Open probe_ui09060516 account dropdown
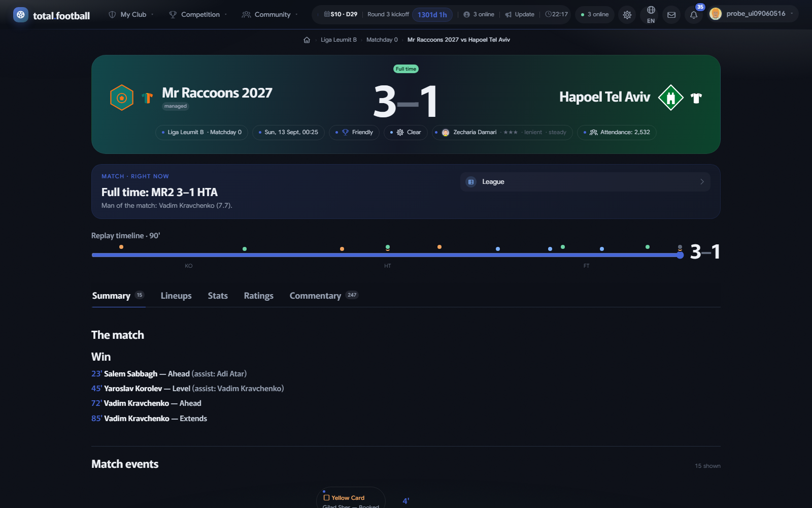This screenshot has height=508, width=812. click(x=753, y=14)
